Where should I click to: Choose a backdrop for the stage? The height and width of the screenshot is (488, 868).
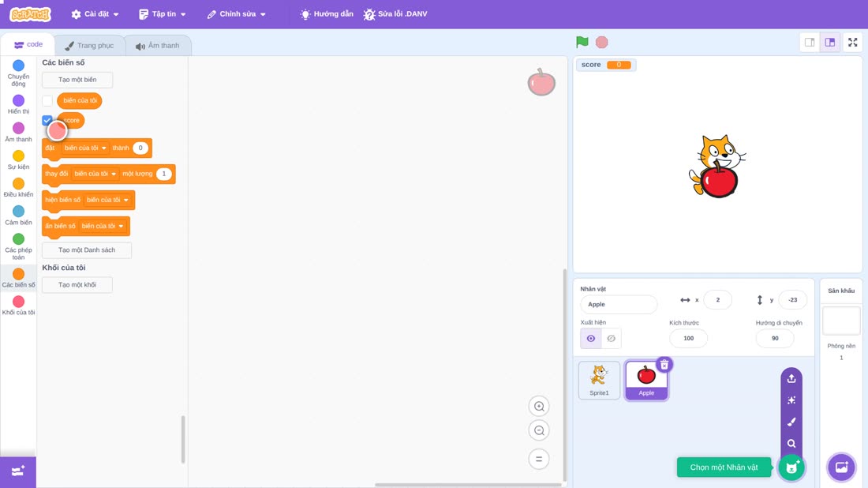point(841,467)
